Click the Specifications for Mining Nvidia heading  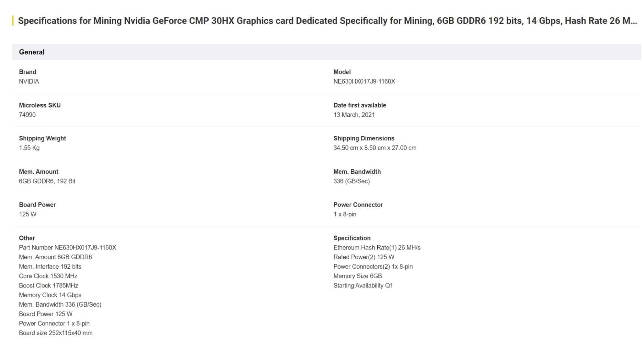coord(327,21)
